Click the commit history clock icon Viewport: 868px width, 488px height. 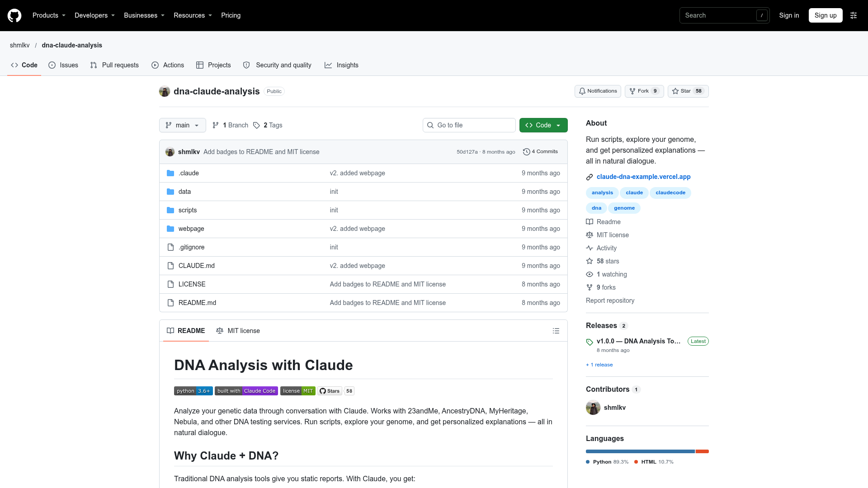[526, 152]
